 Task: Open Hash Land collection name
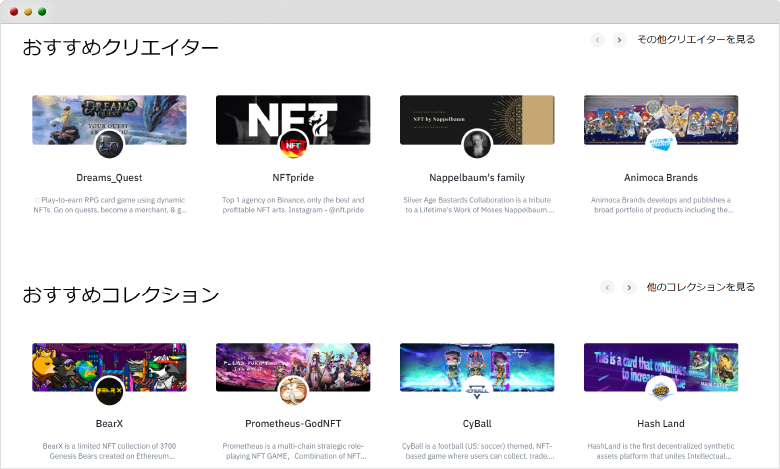click(x=661, y=424)
